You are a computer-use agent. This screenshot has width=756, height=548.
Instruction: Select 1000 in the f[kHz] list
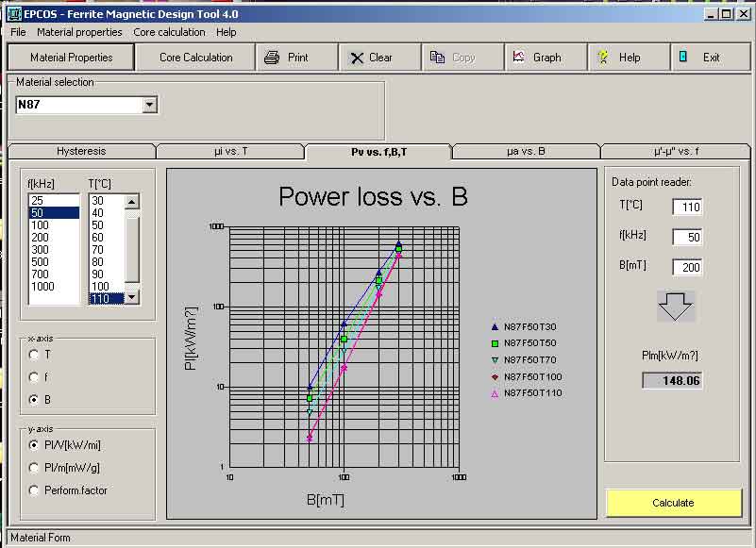tap(54, 287)
